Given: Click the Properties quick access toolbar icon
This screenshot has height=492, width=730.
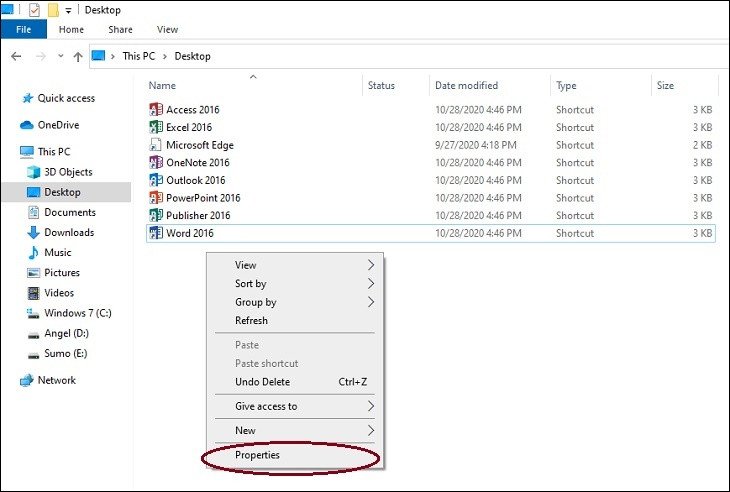Looking at the screenshot, I should [34, 9].
